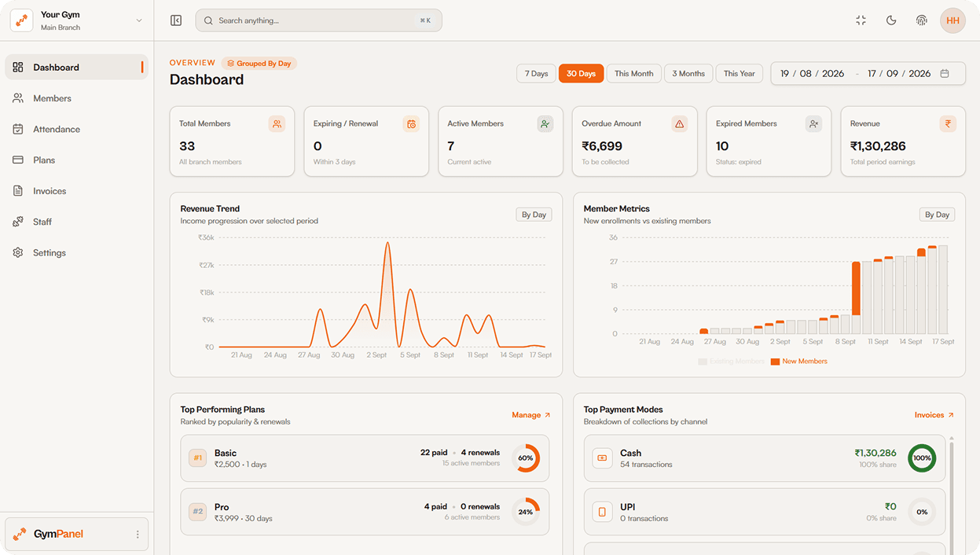Open the Expired Members card
This screenshot has height=555, width=980.
click(769, 142)
